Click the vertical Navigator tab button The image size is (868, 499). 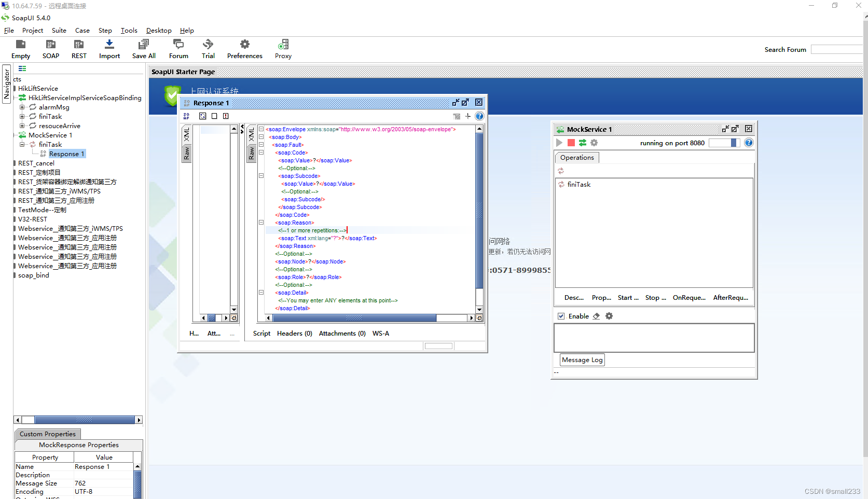(x=7, y=84)
